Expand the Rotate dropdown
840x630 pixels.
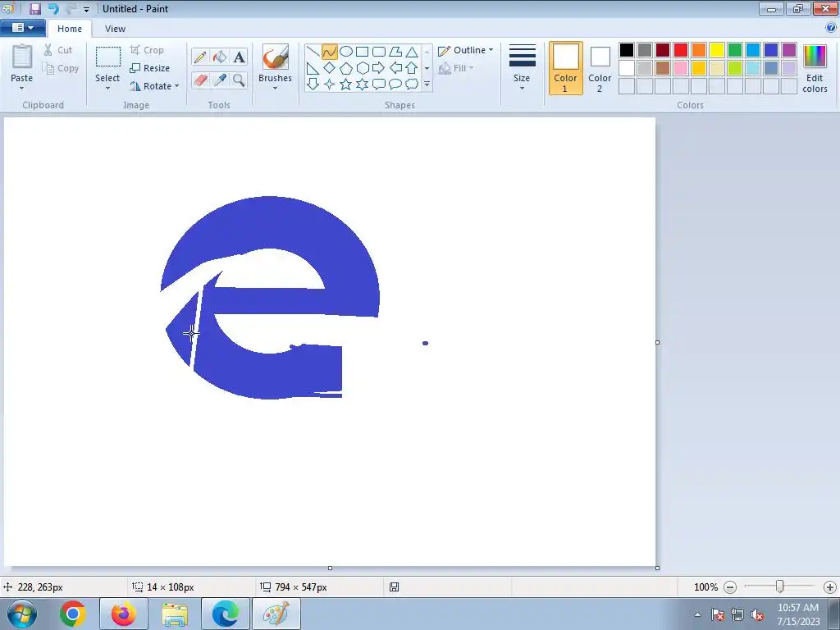[x=177, y=85]
